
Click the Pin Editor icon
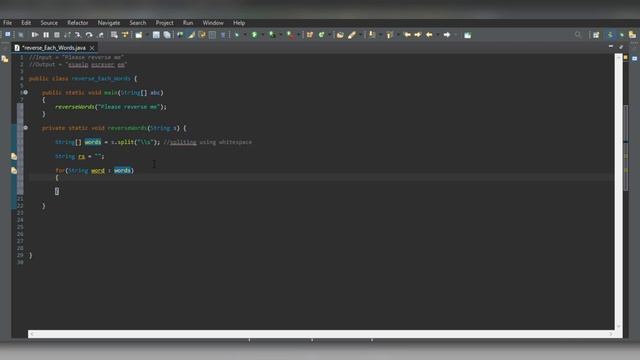click(468, 35)
